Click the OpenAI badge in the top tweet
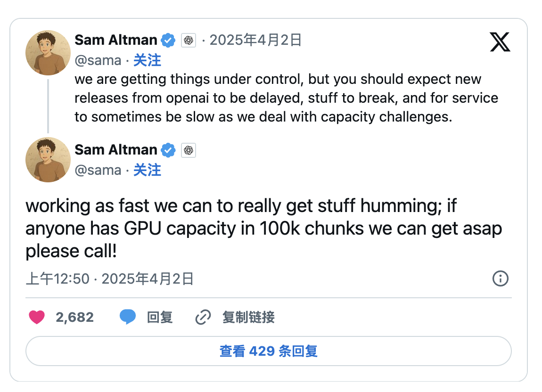Screen dimensions: 542x392 click(189, 41)
